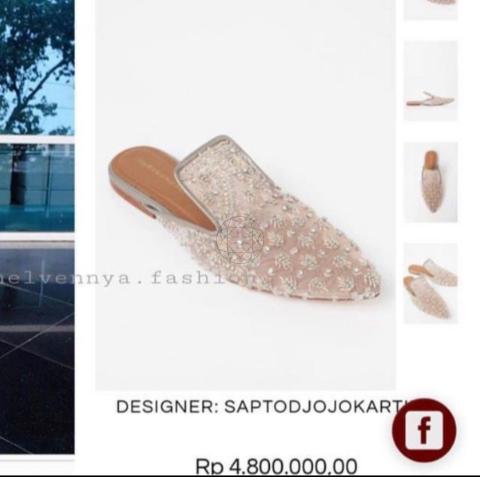Select the partially visible topmost thumbnail
The width and height of the screenshot is (480, 480).
[x=431, y=10]
